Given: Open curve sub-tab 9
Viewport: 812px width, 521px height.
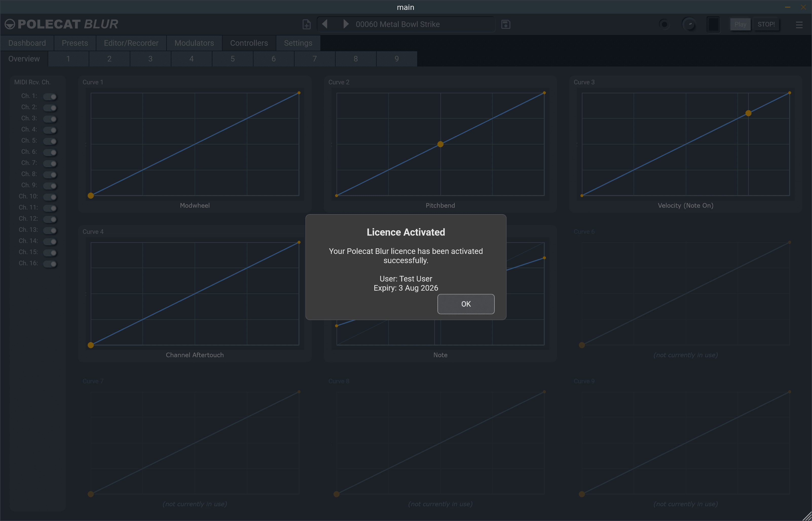Looking at the screenshot, I should click(x=397, y=59).
